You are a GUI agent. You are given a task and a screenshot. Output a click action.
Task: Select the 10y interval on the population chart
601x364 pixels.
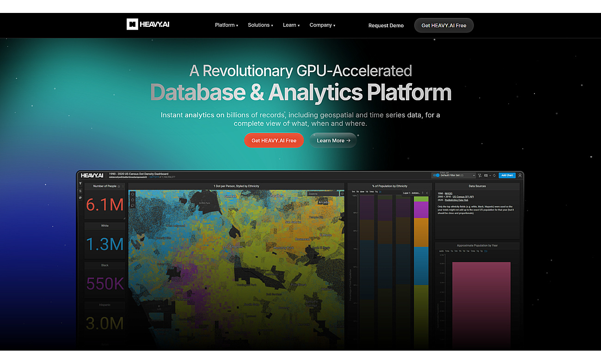pos(485,251)
